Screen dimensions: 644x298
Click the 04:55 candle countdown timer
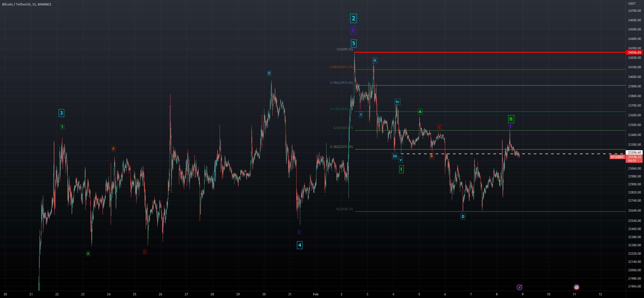coord(632,161)
